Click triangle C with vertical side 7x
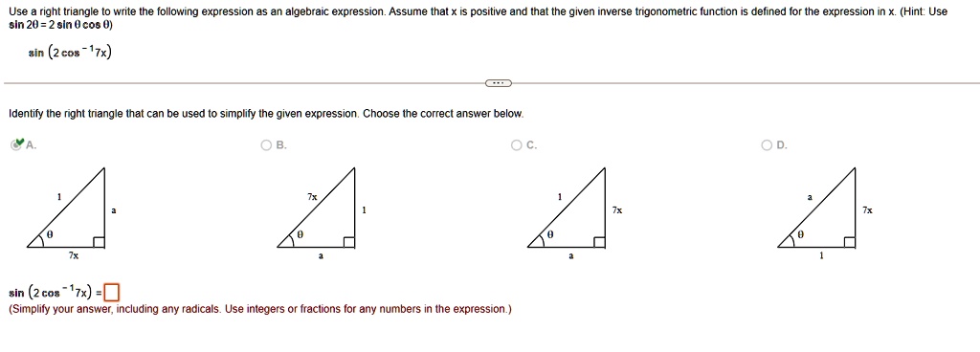 pyautogui.click(x=567, y=208)
